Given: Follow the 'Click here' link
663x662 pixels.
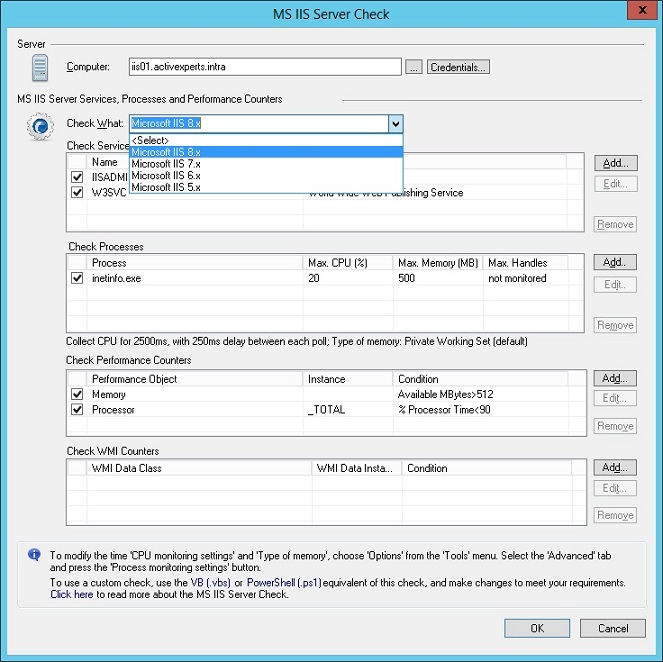Looking at the screenshot, I should pos(71,594).
